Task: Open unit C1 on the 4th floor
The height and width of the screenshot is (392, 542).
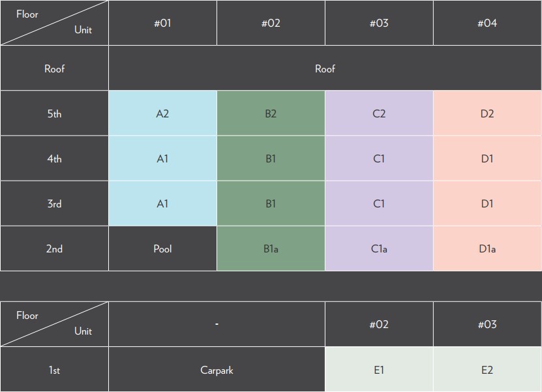Action: point(379,158)
